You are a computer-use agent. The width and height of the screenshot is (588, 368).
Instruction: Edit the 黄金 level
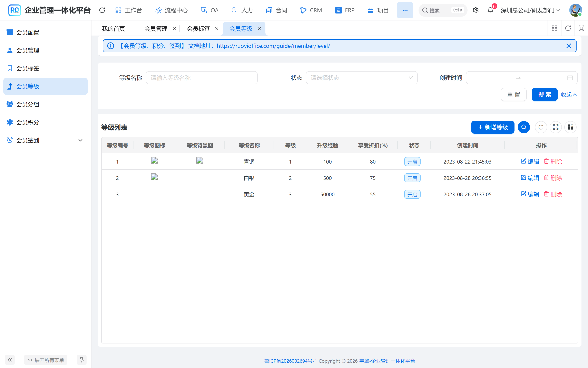[530, 194]
